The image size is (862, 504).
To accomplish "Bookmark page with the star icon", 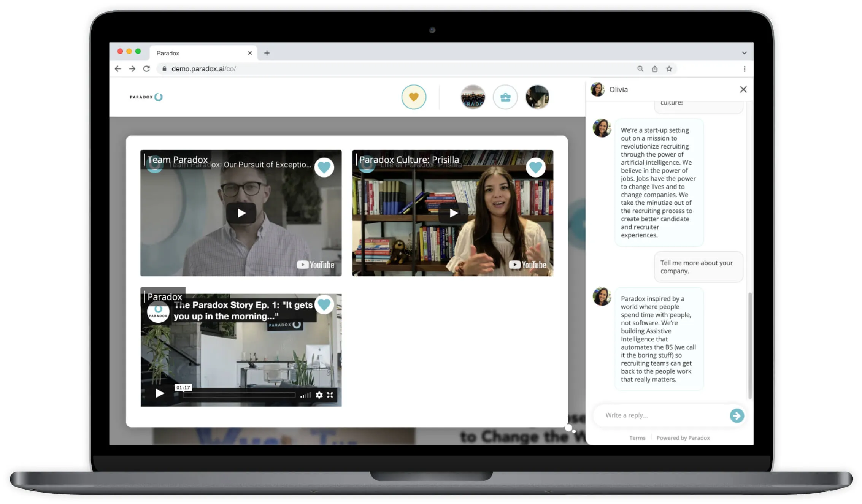I will [669, 69].
